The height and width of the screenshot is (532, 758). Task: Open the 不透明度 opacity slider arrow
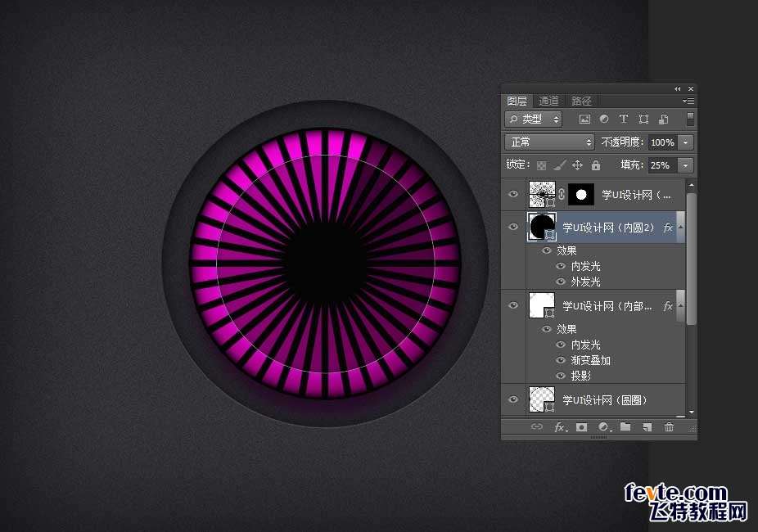(685, 142)
